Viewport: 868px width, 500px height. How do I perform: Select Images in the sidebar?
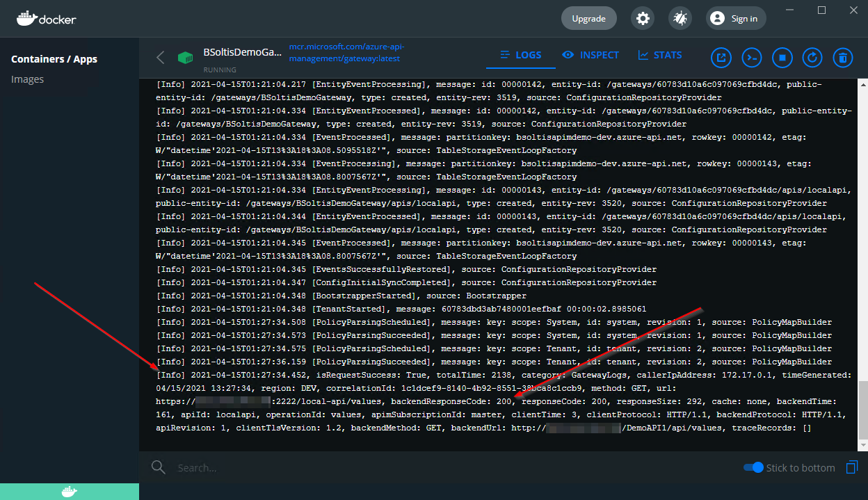click(28, 79)
